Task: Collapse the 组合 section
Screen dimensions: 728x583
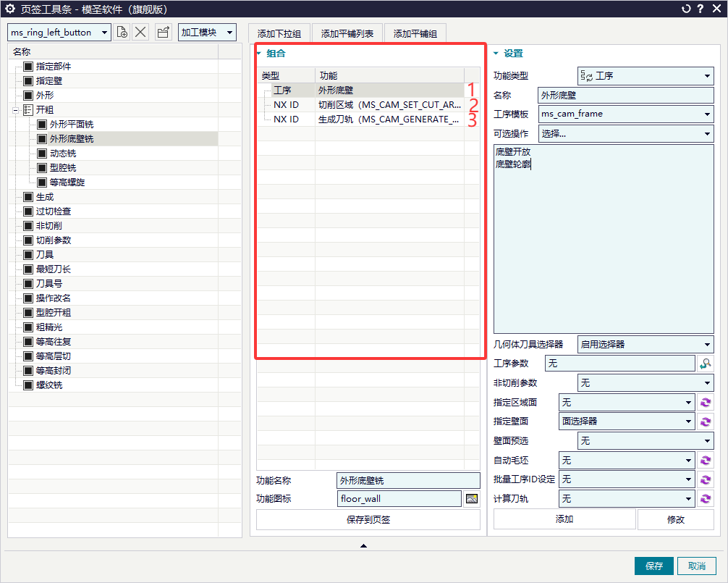Action: [x=259, y=54]
